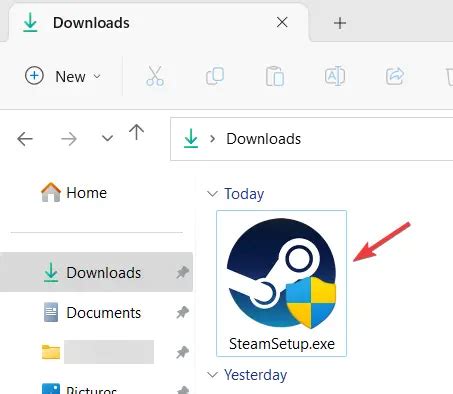Open the blurred-name folder in sidebar
453x394 pixels.
coord(98,352)
